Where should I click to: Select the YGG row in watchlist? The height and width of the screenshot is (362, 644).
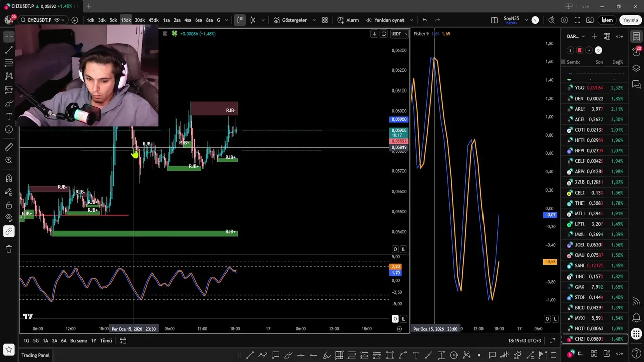(595, 88)
